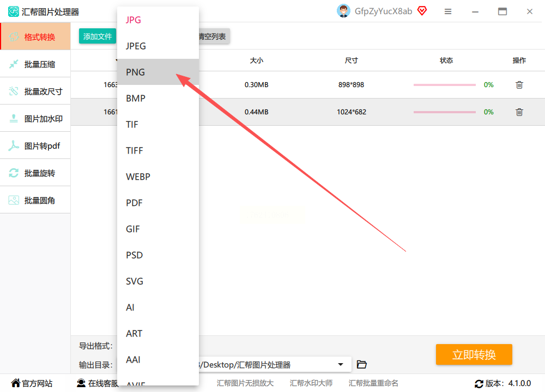The image size is (545, 392).
Task: Switch to 批量压缩 batch compress
Action: tap(35, 64)
